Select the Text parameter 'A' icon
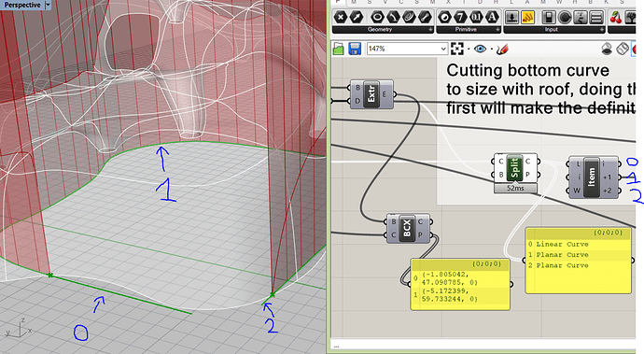This screenshot has width=644, height=354. click(492, 17)
